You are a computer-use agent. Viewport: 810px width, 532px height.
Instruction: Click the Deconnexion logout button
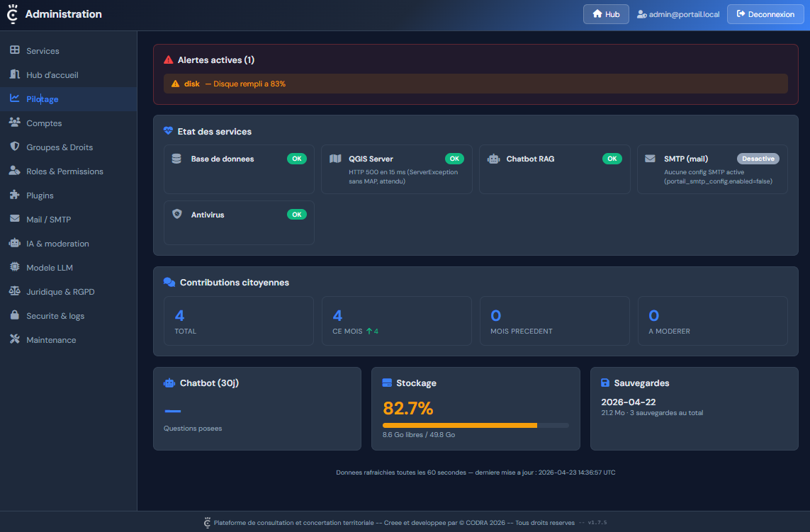click(x=765, y=14)
